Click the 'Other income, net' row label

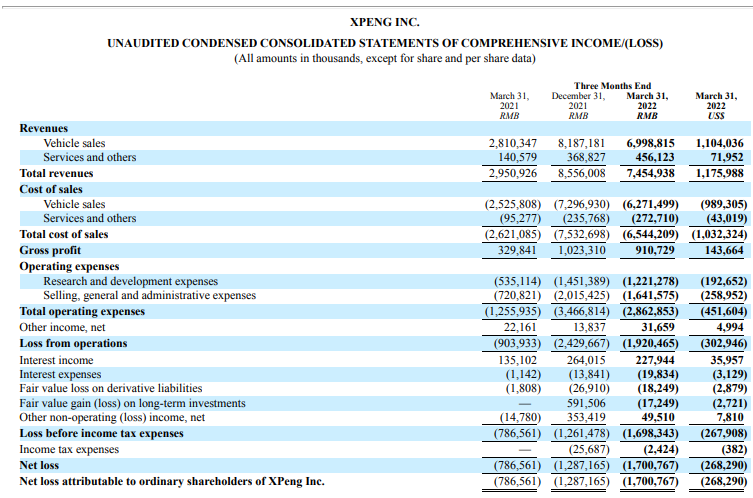coord(62,328)
